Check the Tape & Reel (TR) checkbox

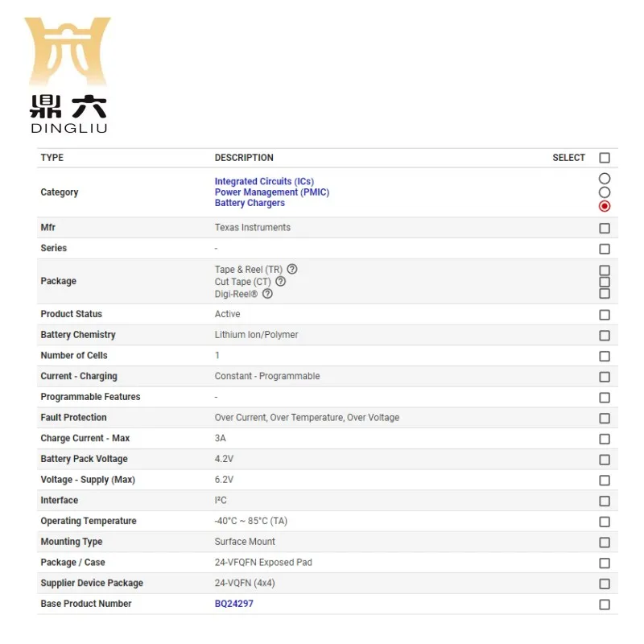click(x=605, y=270)
